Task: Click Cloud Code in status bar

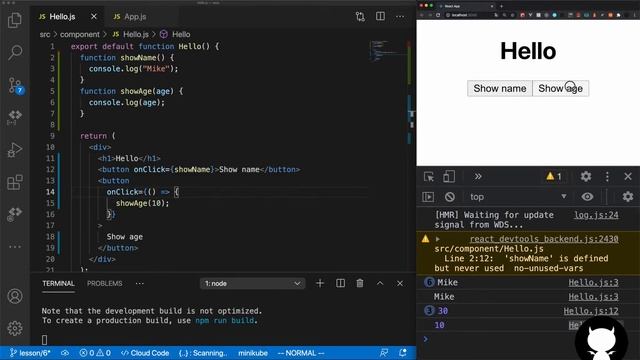Action: 145,353
